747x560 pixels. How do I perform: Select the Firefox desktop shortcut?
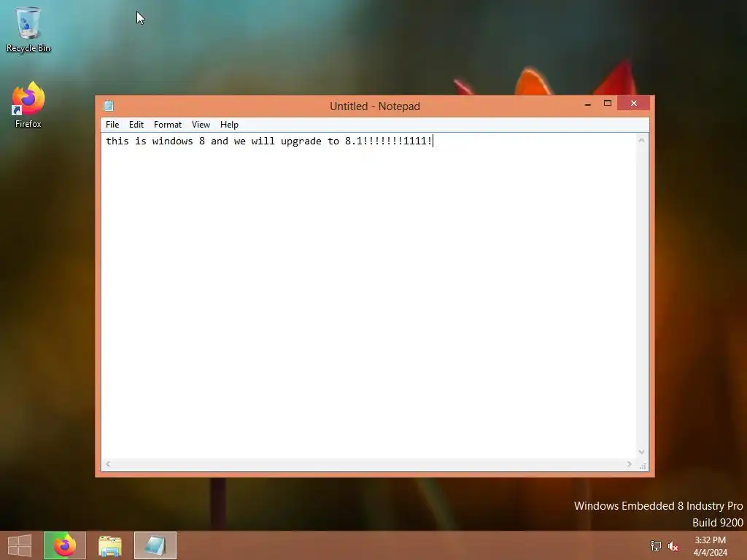tap(28, 105)
